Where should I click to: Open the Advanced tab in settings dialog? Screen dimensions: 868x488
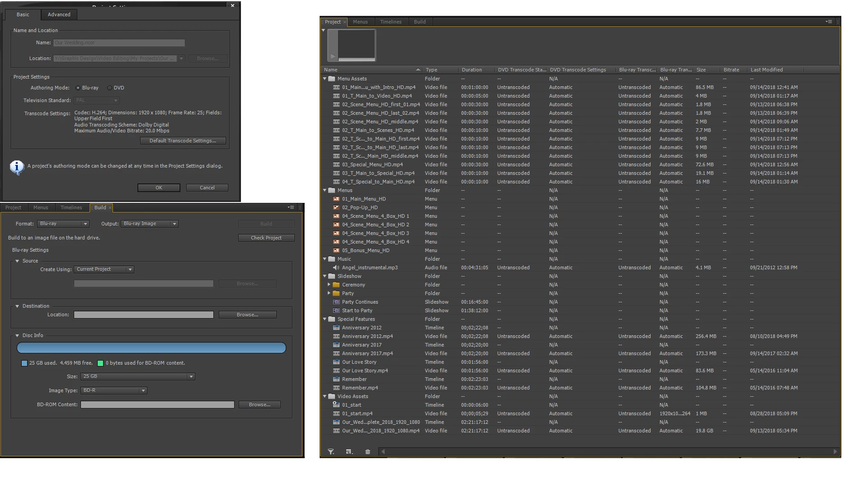(x=59, y=14)
